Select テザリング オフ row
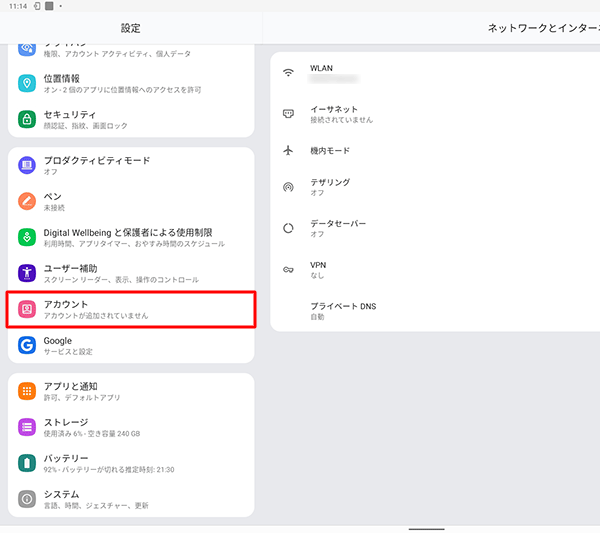This screenshot has width=600, height=533. click(x=435, y=187)
